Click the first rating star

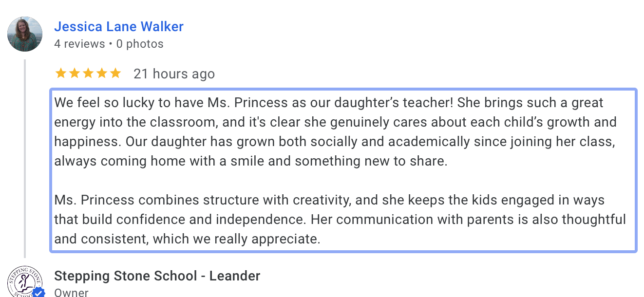tap(61, 74)
